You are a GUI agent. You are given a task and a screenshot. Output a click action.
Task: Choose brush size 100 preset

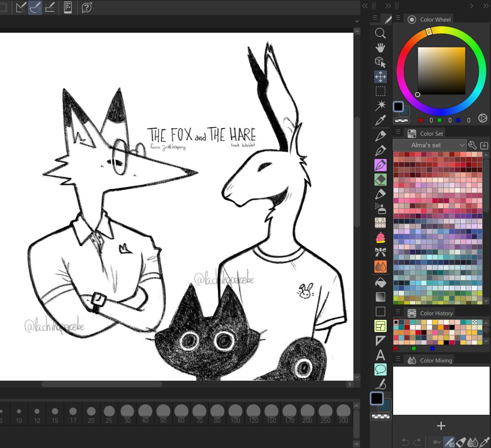[x=235, y=413]
